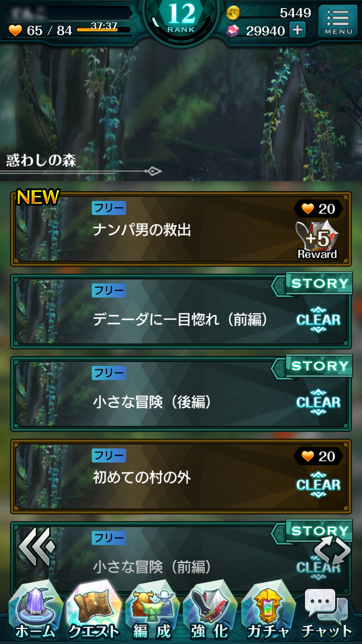Open the ホーム crystal icon
Viewport: 362px width, 644px height.
pyautogui.click(x=35, y=611)
